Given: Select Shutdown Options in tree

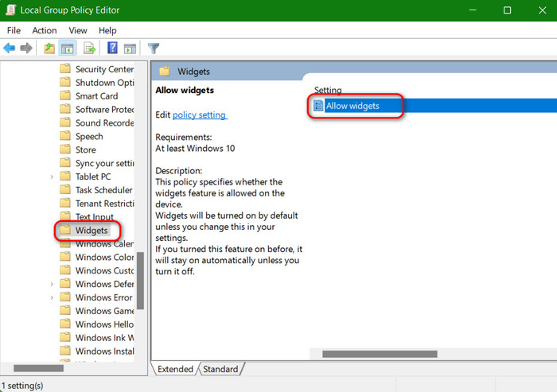Looking at the screenshot, I should coord(105,83).
